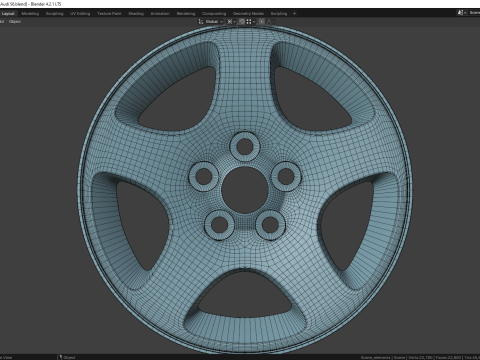
Task: Toggle snapping magnet button
Action: 242,22
